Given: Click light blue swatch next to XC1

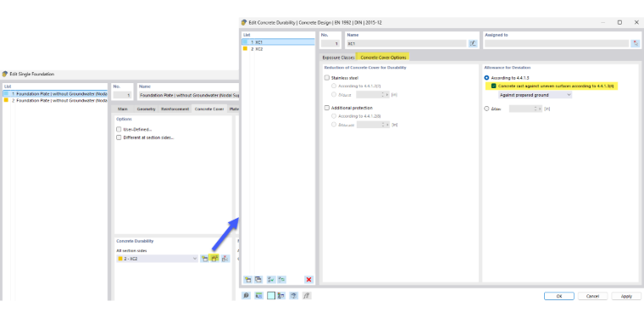Looking at the screenshot, I should (x=245, y=42).
